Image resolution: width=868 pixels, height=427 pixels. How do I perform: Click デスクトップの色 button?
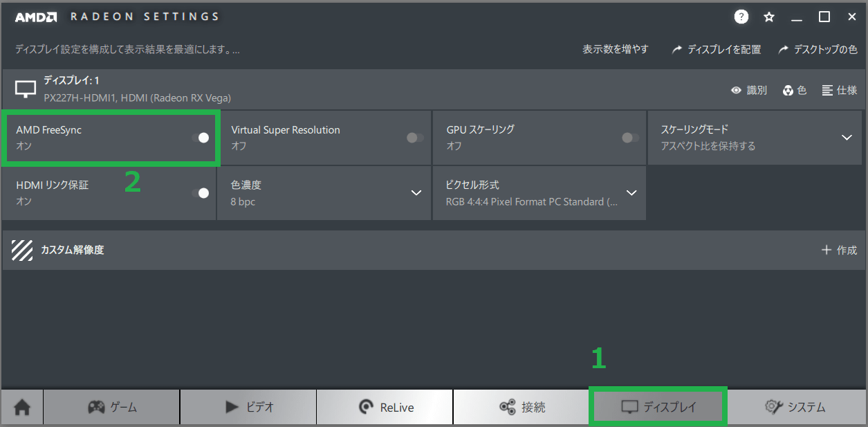818,50
